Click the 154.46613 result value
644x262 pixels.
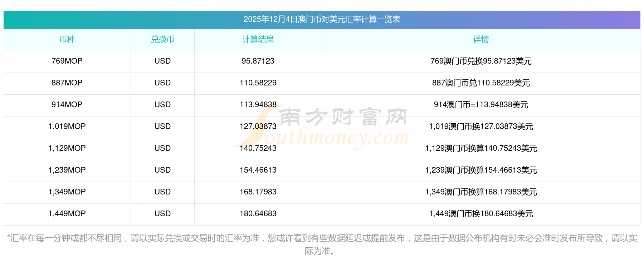(258, 170)
